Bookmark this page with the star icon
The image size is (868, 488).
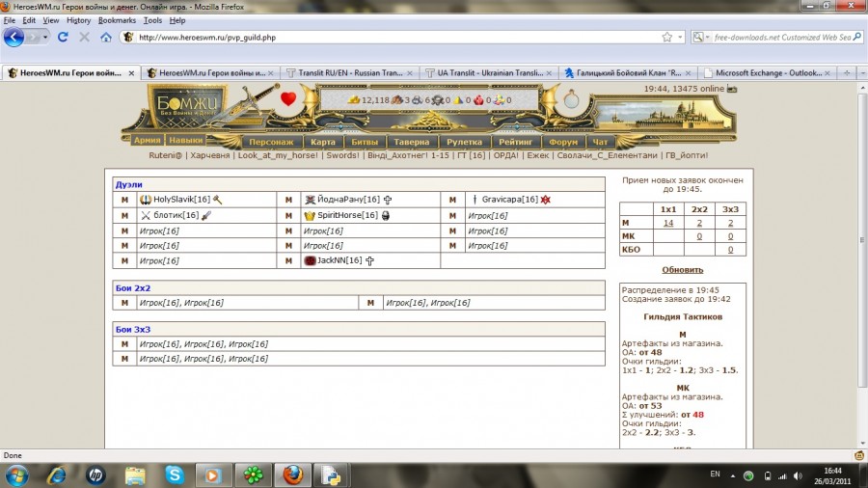click(666, 38)
